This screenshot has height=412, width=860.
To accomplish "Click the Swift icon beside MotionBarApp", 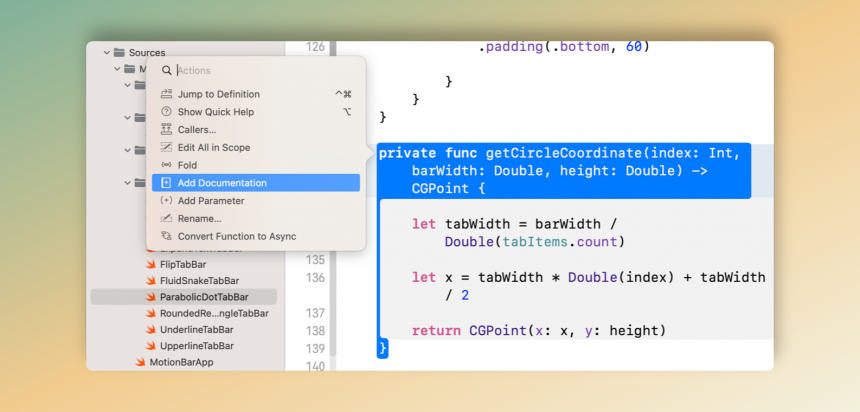I will (141, 362).
